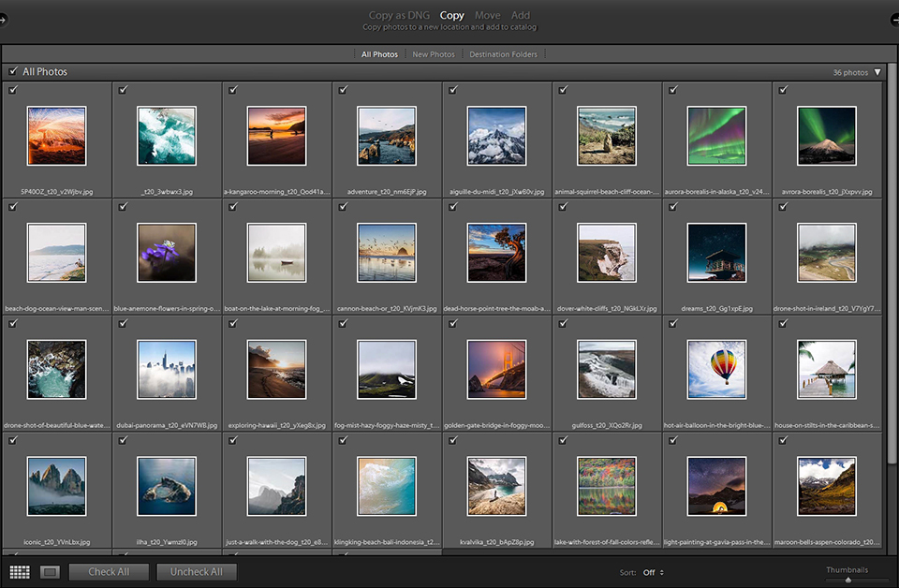
Task: Uncheck aurora-borealis-in-alaska photo checkbox
Action: coord(673,89)
